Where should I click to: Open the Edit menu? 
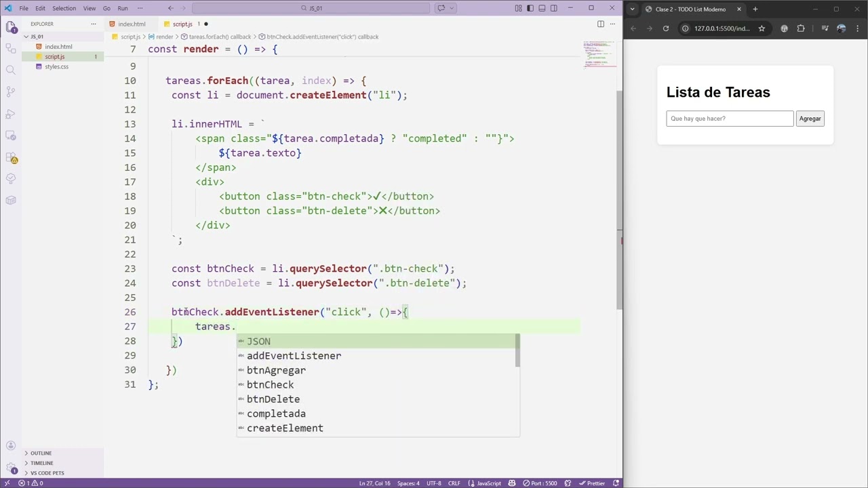40,8
